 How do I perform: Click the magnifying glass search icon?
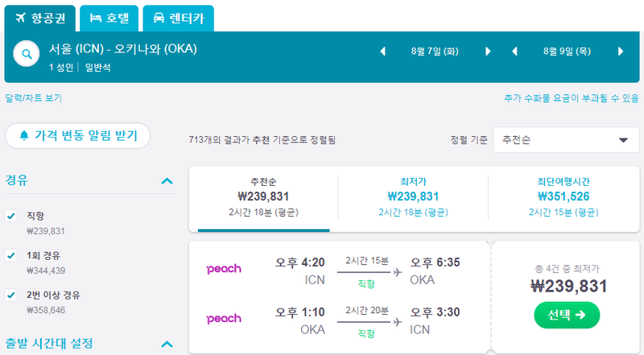tap(27, 54)
